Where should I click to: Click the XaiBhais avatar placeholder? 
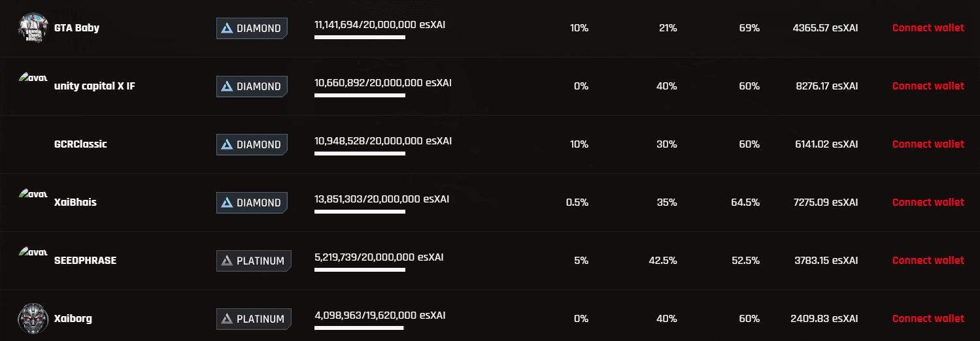pyautogui.click(x=33, y=194)
